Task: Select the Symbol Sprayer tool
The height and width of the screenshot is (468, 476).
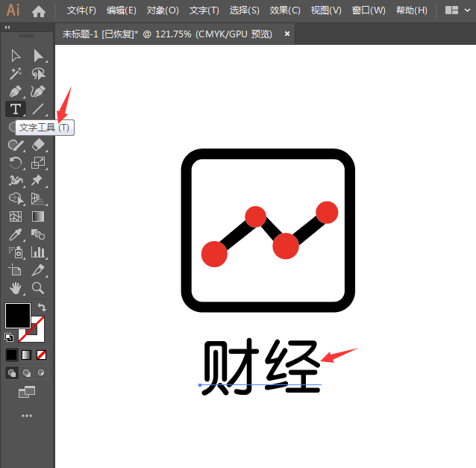Action: (x=16, y=252)
